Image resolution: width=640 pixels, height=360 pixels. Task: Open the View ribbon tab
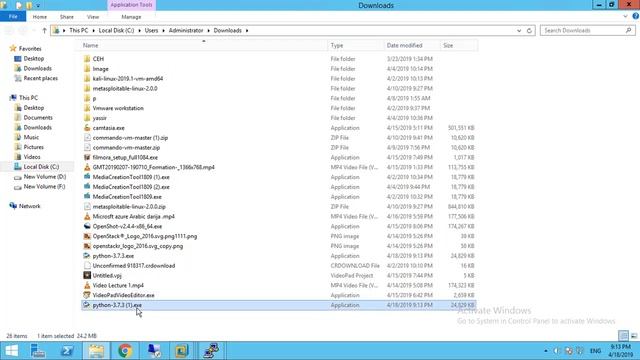pos(93,17)
